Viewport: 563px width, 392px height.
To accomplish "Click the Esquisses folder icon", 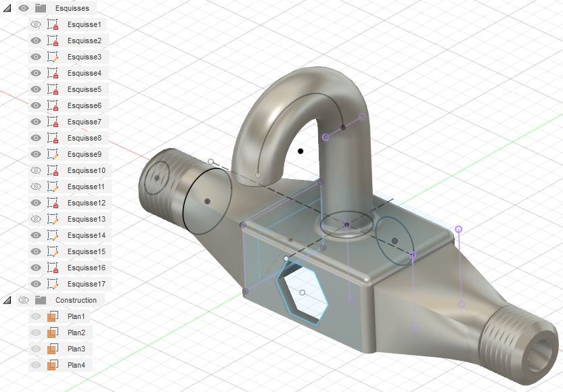I will coord(41,8).
